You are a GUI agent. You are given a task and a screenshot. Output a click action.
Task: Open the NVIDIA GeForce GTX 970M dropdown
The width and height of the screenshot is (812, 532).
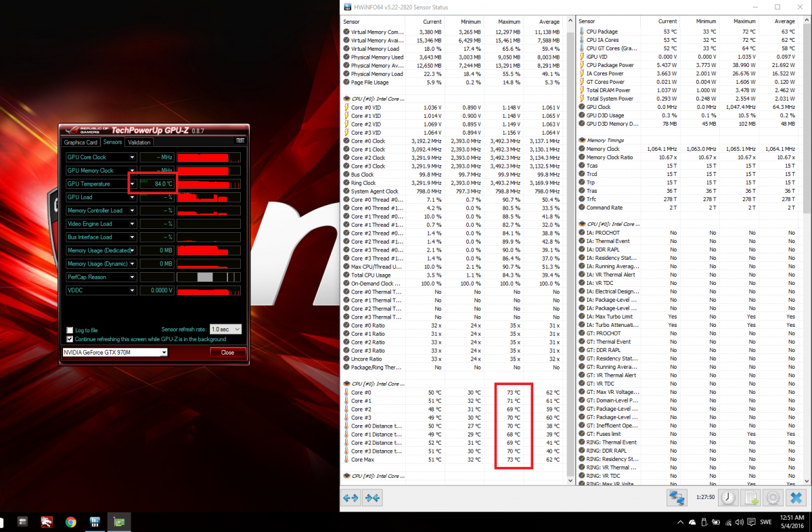163,353
